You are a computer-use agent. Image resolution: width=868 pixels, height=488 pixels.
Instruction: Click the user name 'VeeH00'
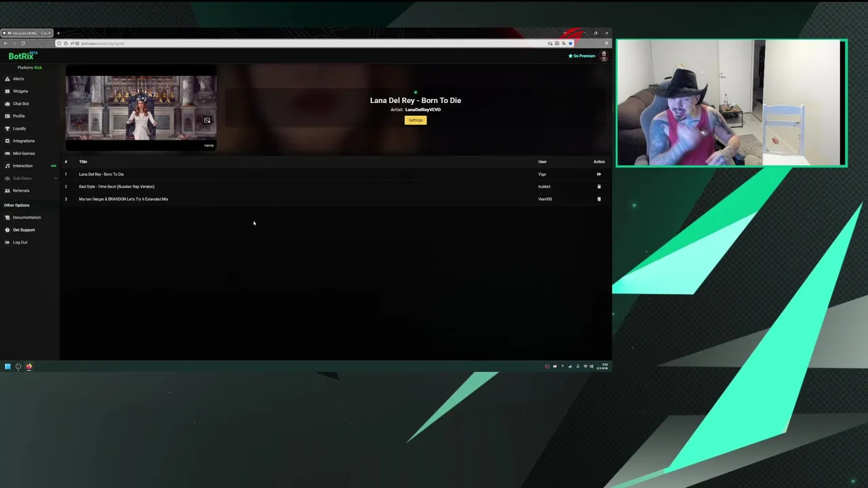pos(545,199)
